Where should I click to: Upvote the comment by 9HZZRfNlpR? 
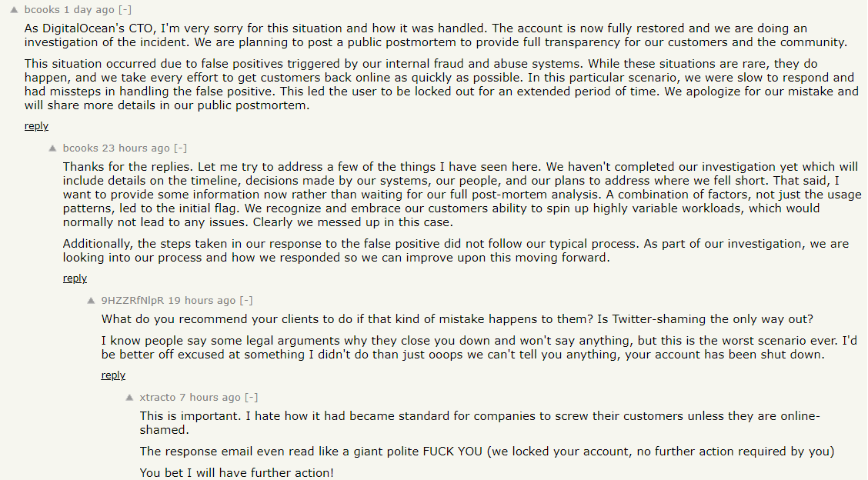(91, 300)
